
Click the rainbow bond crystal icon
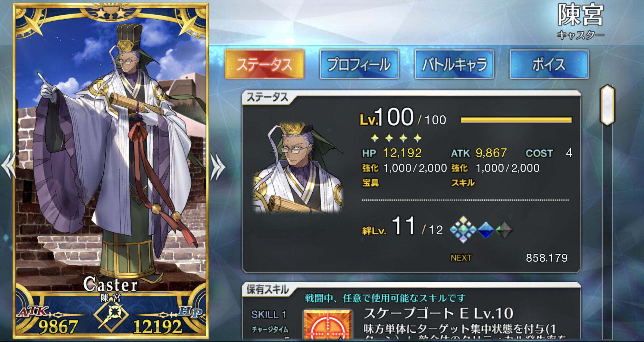click(x=463, y=230)
